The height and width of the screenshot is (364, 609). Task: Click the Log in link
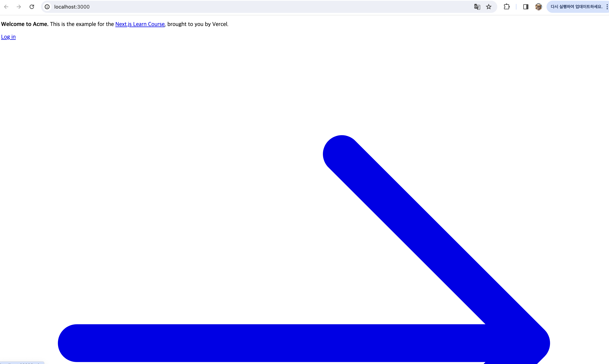pos(8,37)
